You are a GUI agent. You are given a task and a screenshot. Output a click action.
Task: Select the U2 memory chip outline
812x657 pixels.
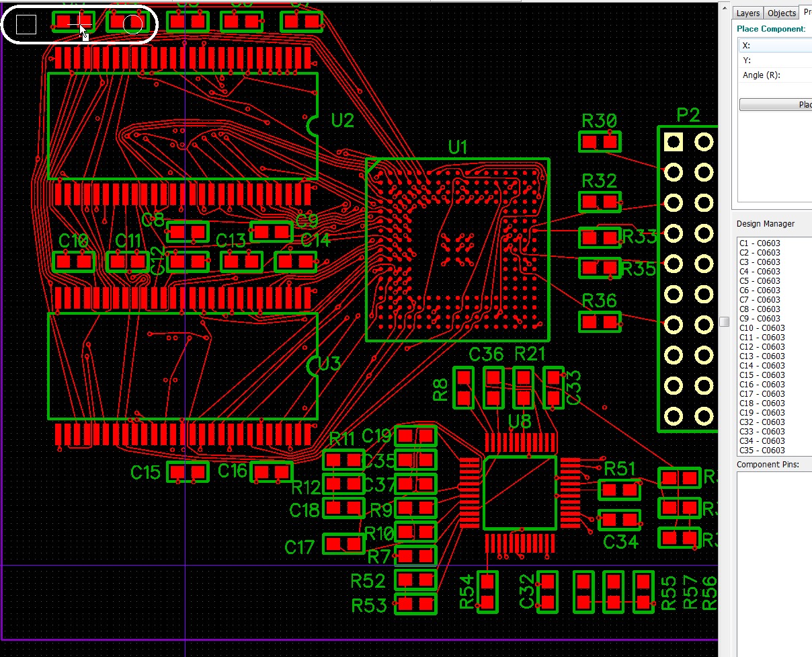pos(182,126)
